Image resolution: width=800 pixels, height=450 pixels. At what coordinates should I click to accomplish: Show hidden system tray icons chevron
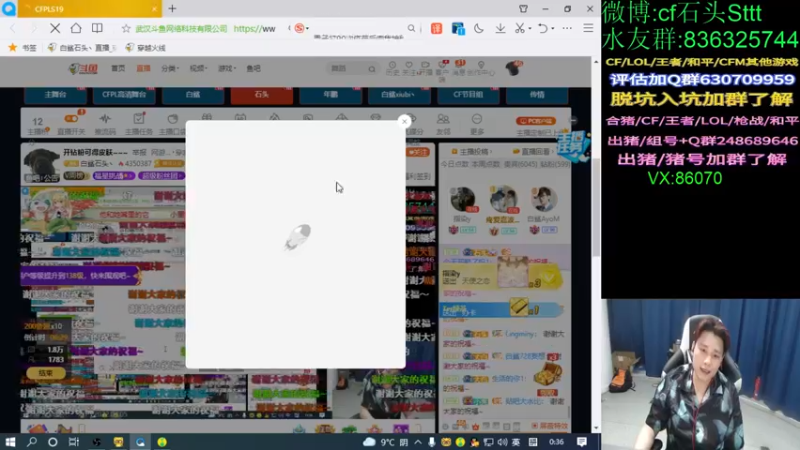(x=418, y=442)
